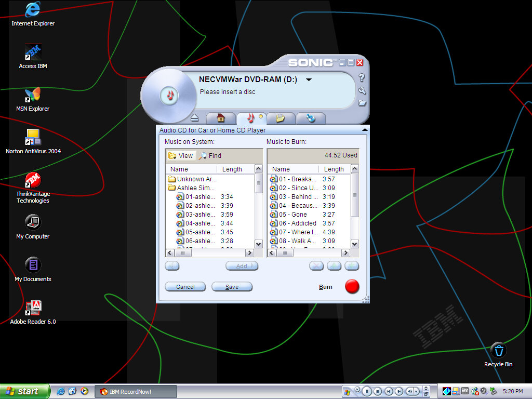Click the open project folder icon
The height and width of the screenshot is (399, 532).
pos(362,103)
